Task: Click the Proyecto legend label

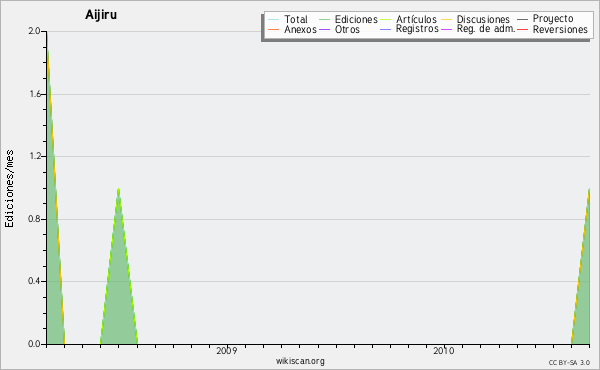Action: tap(553, 19)
